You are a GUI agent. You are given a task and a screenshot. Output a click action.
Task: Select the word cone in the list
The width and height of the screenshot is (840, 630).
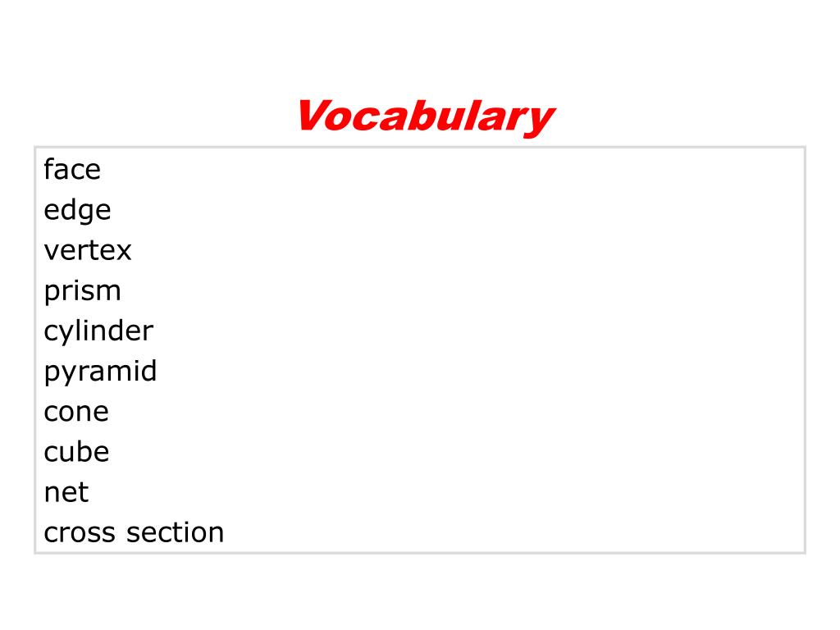tap(76, 413)
